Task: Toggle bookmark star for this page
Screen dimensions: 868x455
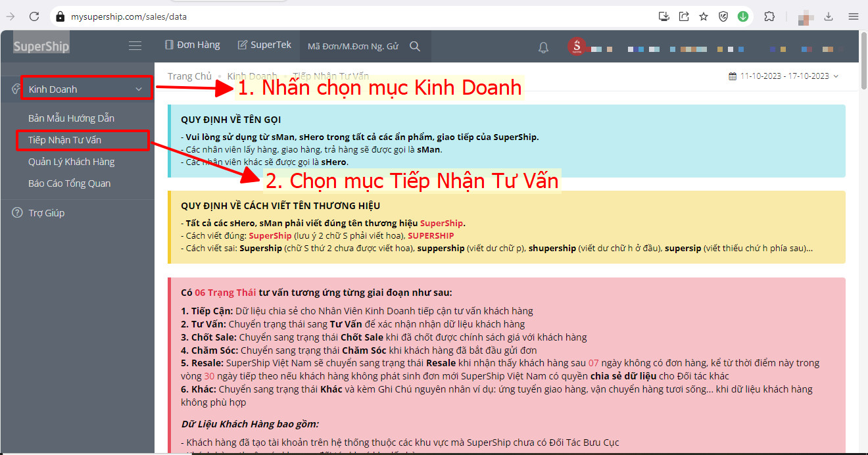Action: (704, 16)
